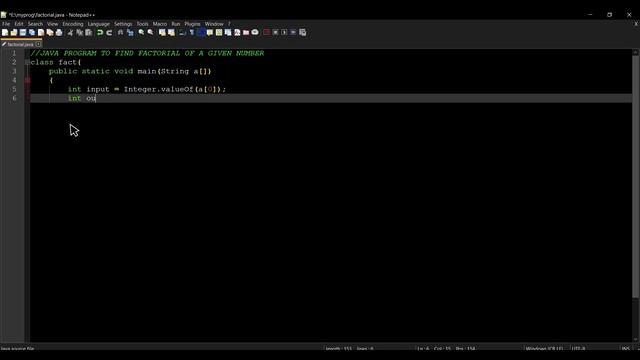Print the document from toolbar
Image resolution: width=640 pixels, height=360 pixels.
coord(59,32)
